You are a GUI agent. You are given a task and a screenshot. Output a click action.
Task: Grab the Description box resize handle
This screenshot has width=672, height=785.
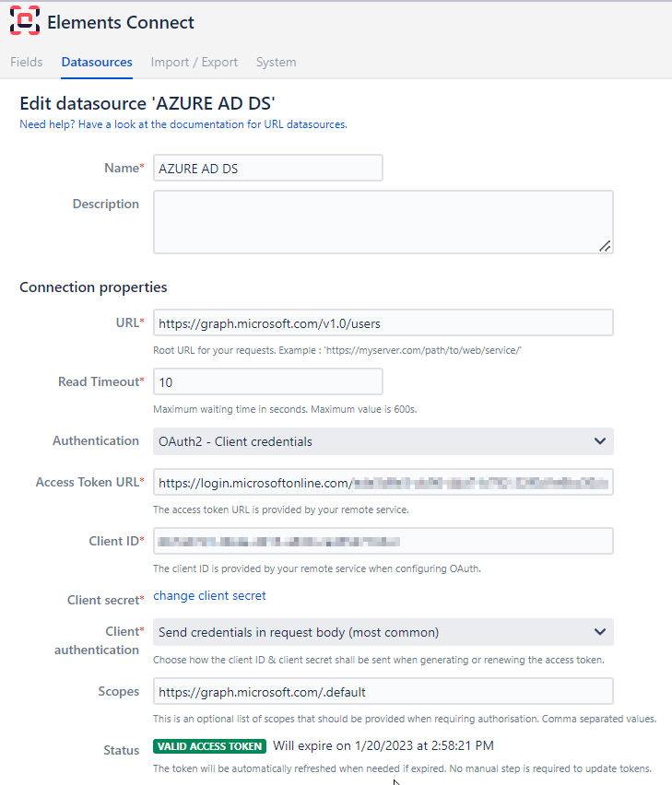(605, 245)
